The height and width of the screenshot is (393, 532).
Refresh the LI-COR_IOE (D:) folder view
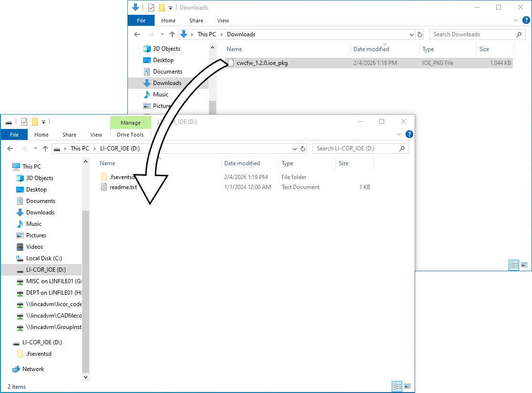coord(303,149)
